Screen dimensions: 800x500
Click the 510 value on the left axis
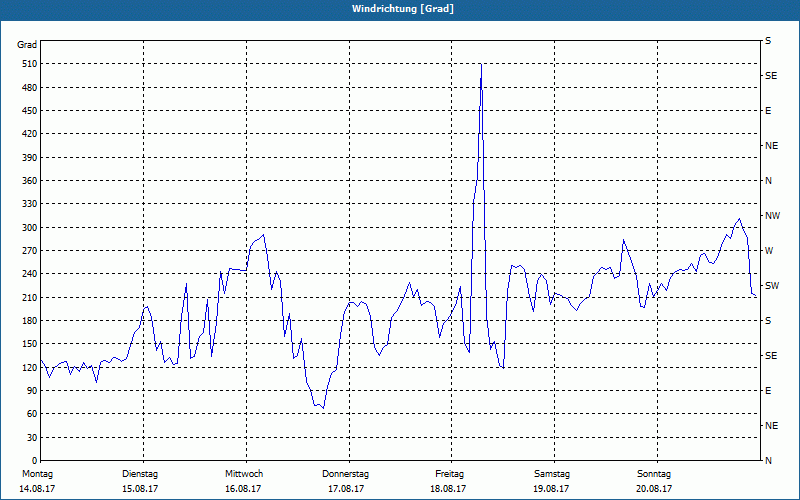pyautogui.click(x=30, y=64)
